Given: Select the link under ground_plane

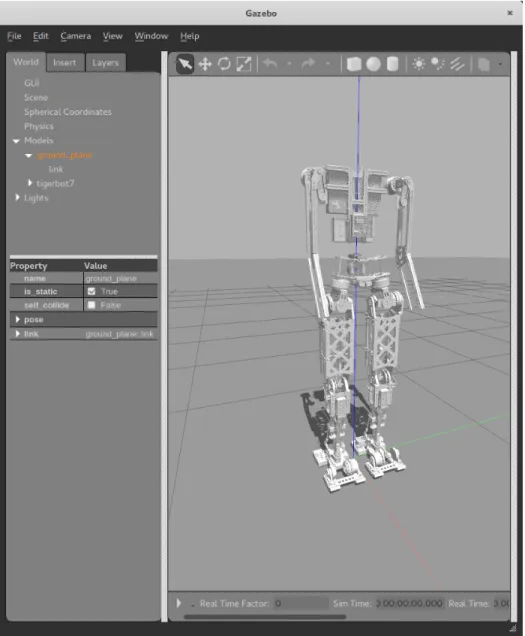Looking at the screenshot, I should (x=56, y=170).
